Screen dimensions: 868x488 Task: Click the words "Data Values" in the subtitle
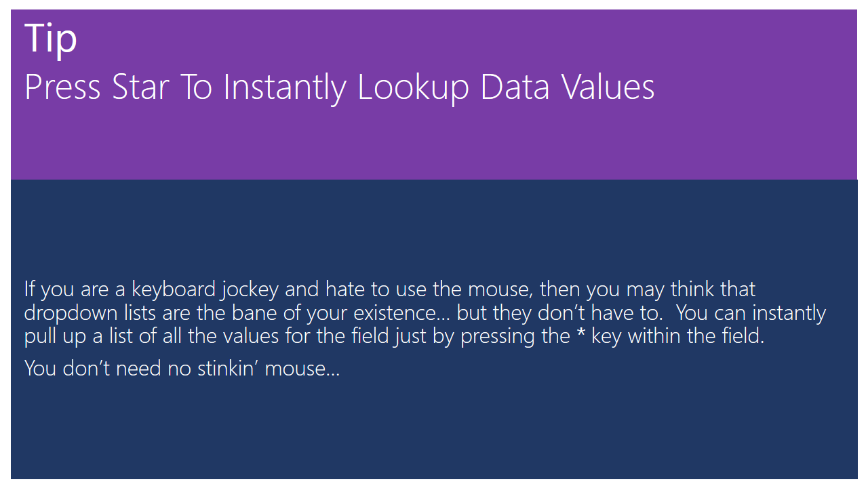point(568,87)
